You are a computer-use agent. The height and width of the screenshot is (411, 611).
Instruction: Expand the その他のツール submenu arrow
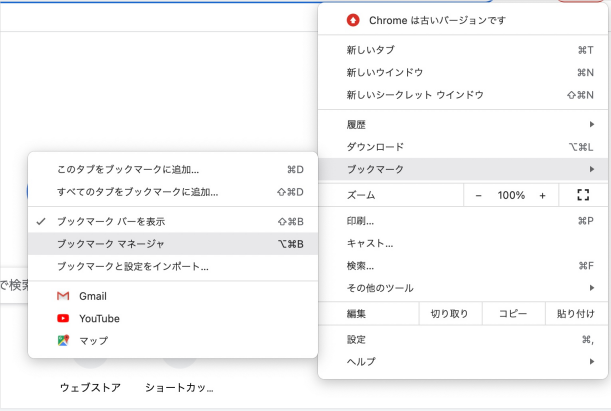point(592,288)
